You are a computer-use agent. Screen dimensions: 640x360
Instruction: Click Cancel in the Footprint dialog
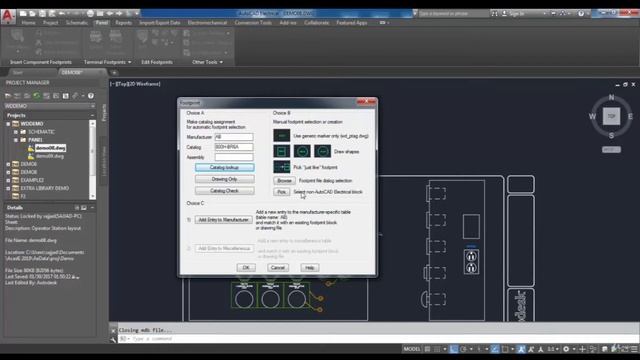pyautogui.click(x=278, y=268)
